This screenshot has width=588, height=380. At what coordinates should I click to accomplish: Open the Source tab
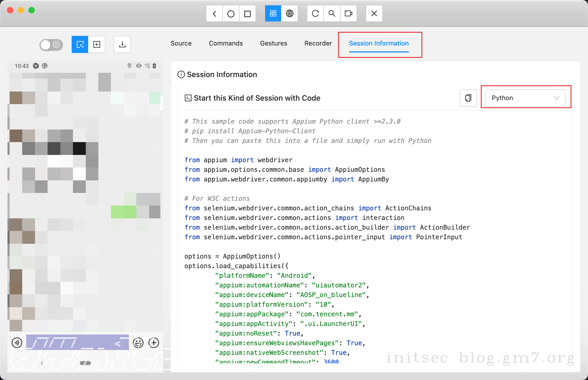point(181,43)
